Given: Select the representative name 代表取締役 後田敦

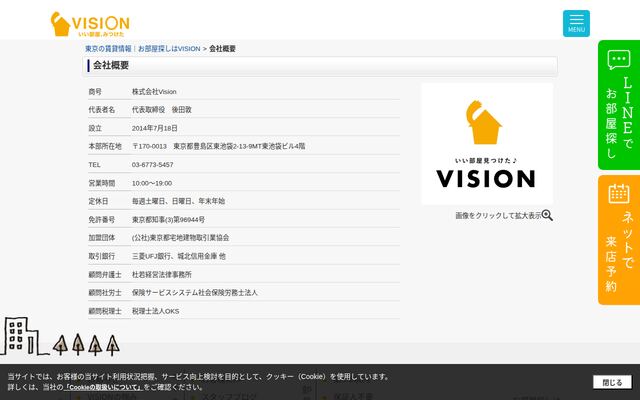Looking at the screenshot, I should 162,110.
